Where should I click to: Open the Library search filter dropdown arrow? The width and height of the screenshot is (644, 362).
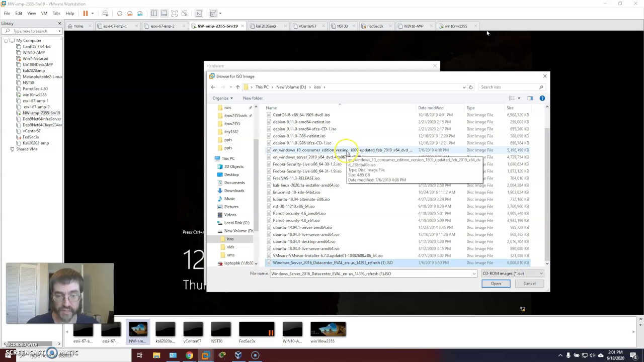59,31
